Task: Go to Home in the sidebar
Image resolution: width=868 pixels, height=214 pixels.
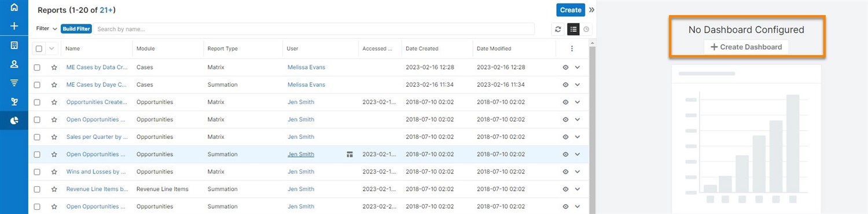Action: click(x=14, y=8)
